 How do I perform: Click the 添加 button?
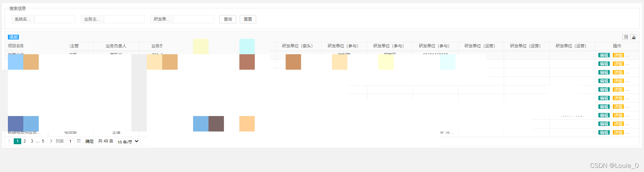13,37
